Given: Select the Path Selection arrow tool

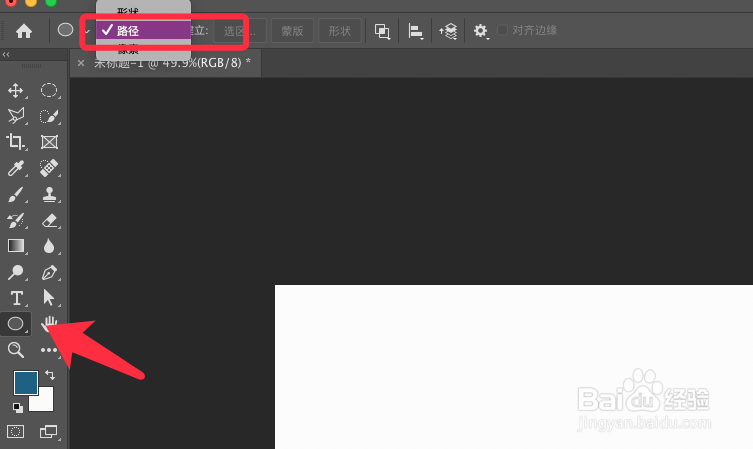Looking at the screenshot, I should 49,298.
